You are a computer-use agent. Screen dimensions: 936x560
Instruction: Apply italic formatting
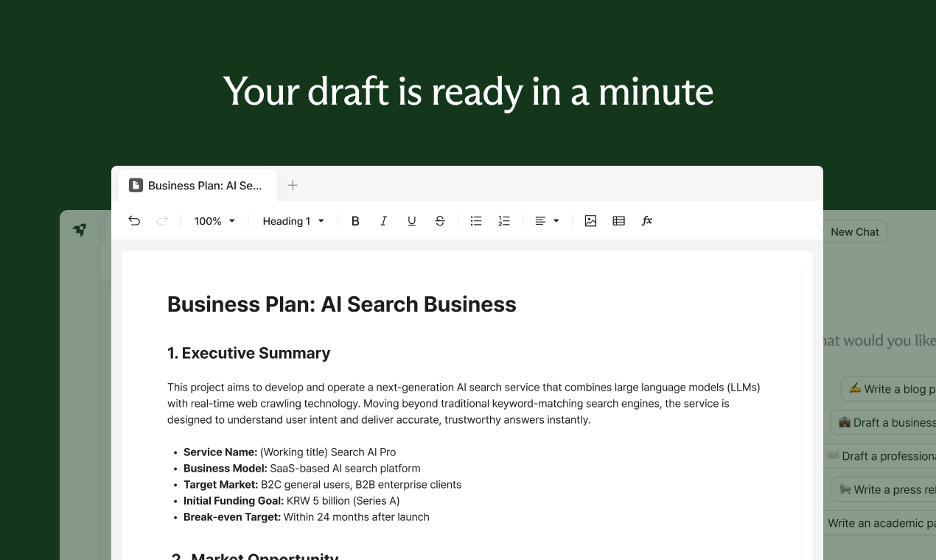click(x=383, y=220)
